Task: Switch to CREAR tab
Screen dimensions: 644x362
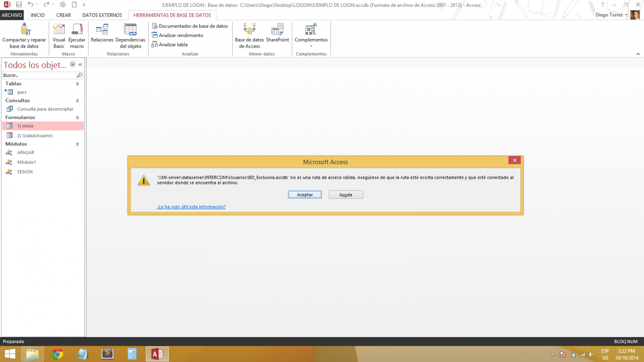Action: (x=64, y=15)
